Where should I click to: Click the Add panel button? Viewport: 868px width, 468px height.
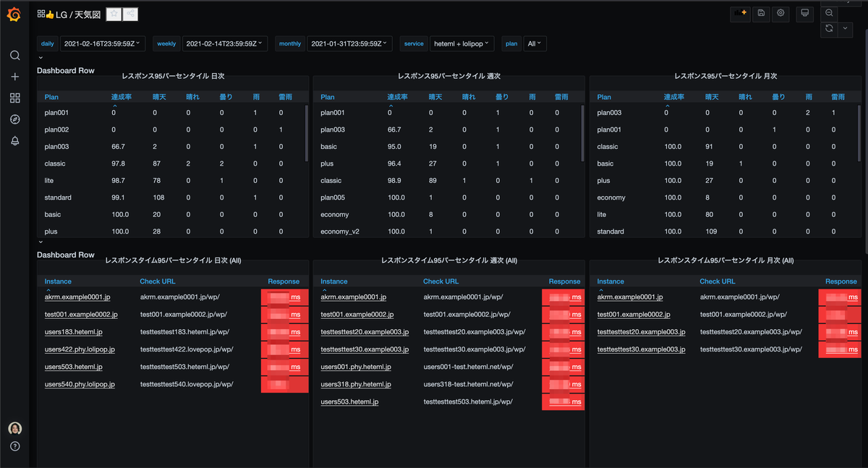pyautogui.click(x=740, y=13)
